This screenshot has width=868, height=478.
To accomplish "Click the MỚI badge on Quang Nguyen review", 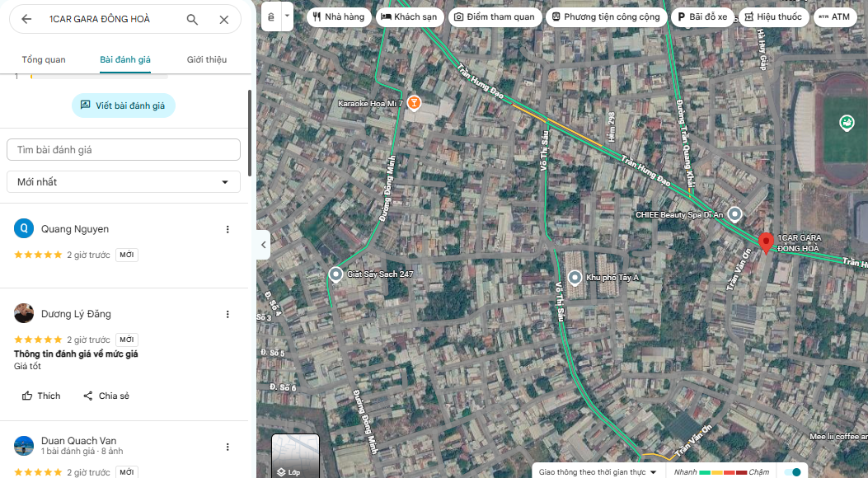I will [127, 255].
